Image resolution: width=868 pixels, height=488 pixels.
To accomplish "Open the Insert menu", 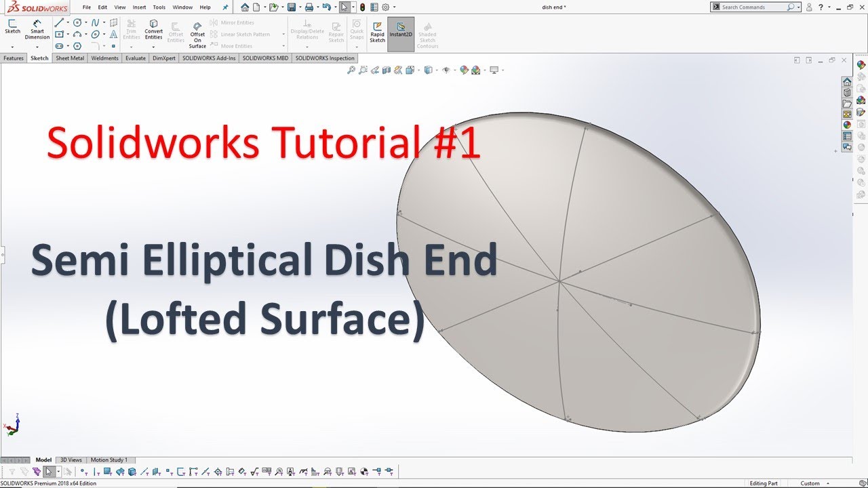I will coord(139,7).
